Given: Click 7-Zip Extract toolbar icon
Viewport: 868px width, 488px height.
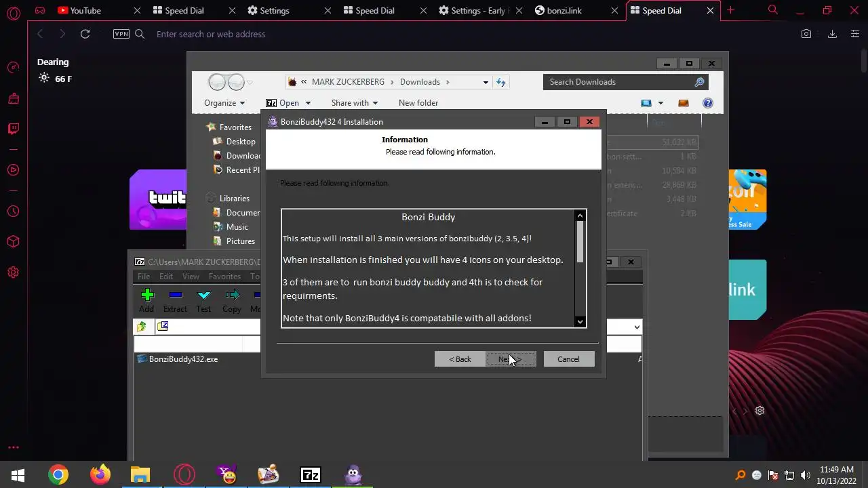Looking at the screenshot, I should (175, 300).
